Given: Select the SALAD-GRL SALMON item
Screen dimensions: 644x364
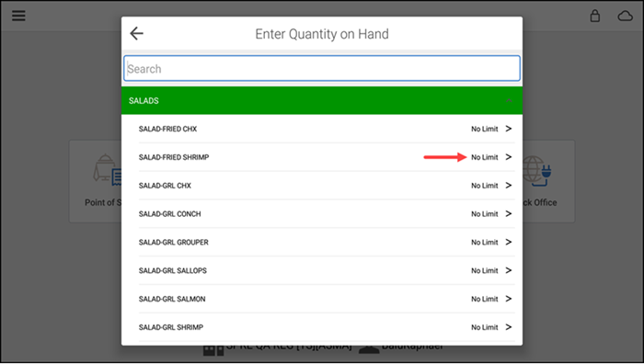Looking at the screenshot, I should (327, 299).
